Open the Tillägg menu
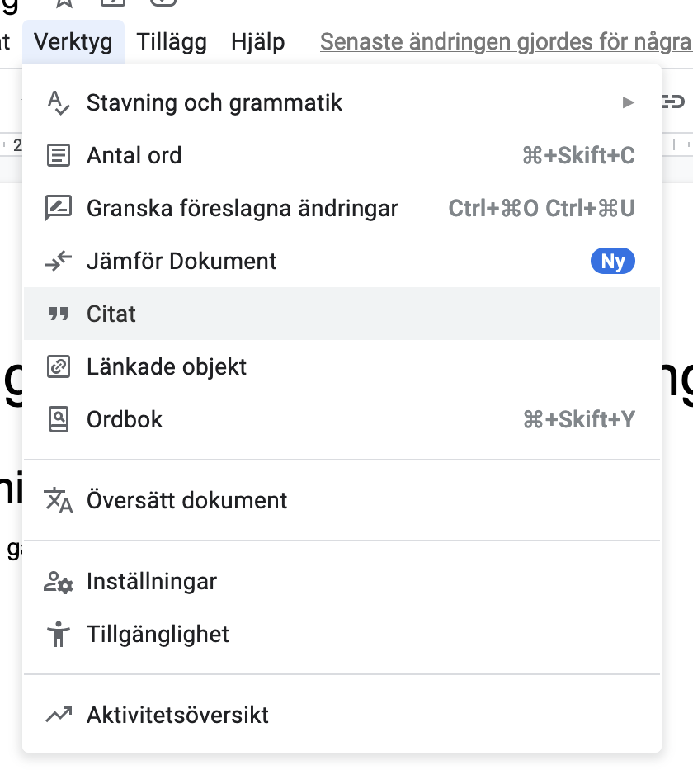The height and width of the screenshot is (784, 693). (x=172, y=41)
